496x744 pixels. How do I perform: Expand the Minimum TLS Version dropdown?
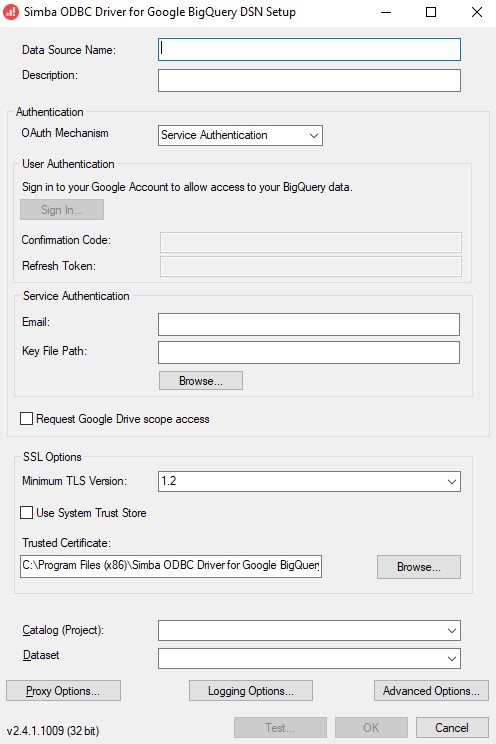pyautogui.click(x=309, y=482)
